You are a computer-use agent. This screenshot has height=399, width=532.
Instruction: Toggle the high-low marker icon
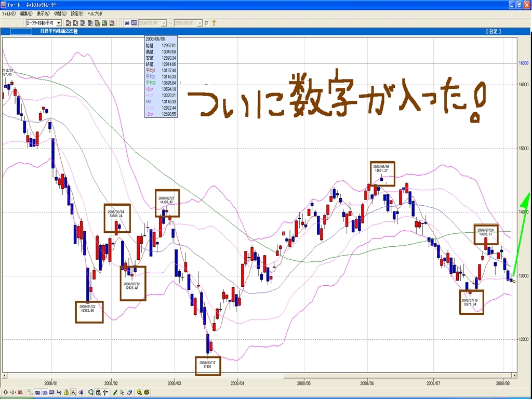pos(74,393)
